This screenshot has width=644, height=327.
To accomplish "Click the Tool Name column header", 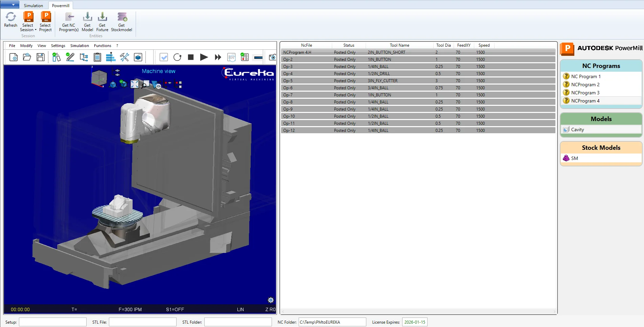I will [x=399, y=45].
